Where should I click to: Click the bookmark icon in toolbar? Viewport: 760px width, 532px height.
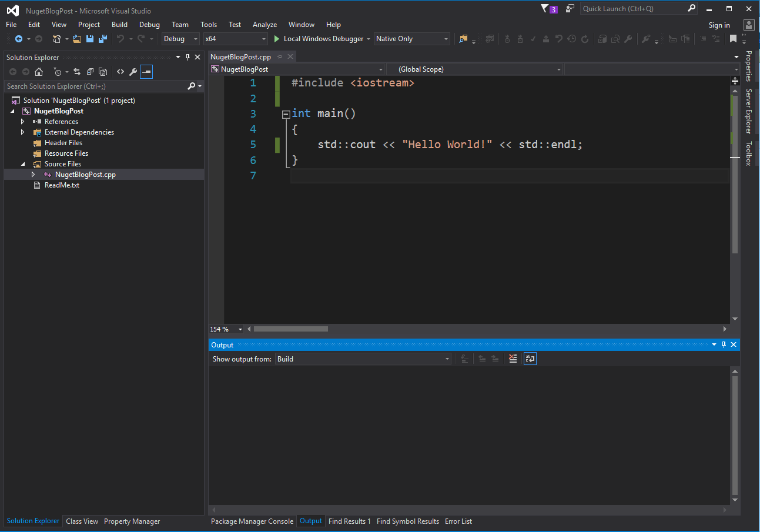click(x=733, y=39)
